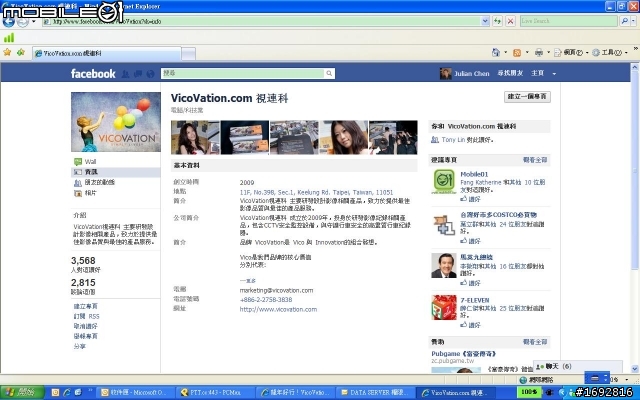Open friend requests icon in Facebook header
The image size is (640, 400).
tap(126, 74)
